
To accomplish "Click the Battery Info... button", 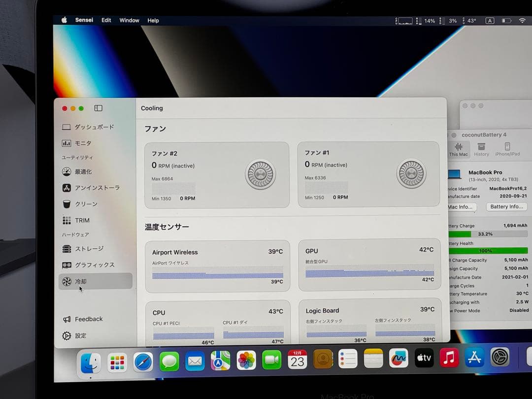I will click(506, 207).
